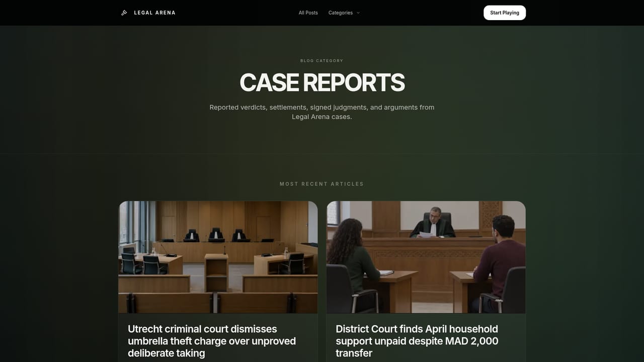Viewport: 644px width, 362px height.
Task: Open the Utrecht umbrella theft article title
Action: click(x=212, y=341)
